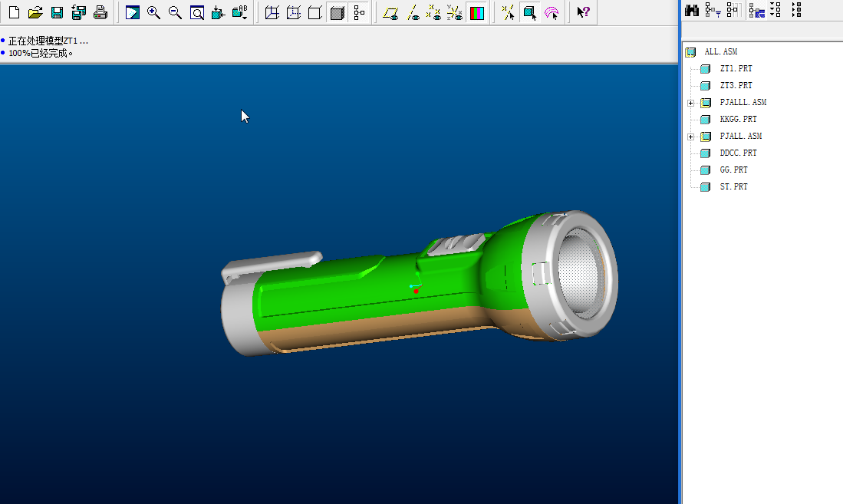Select DDCC.PRT in the model tree
Image resolution: width=843 pixels, height=504 pixels.
[738, 153]
